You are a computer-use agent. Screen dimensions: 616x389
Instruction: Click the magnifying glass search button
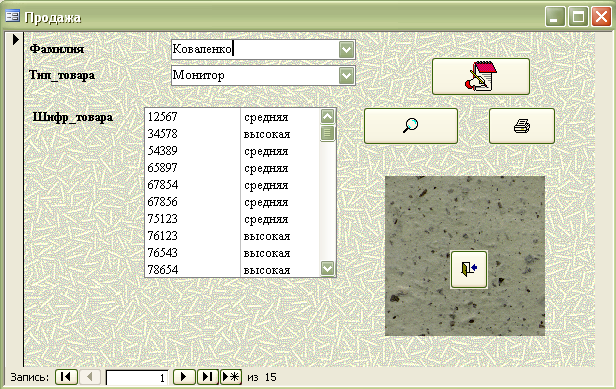411,126
